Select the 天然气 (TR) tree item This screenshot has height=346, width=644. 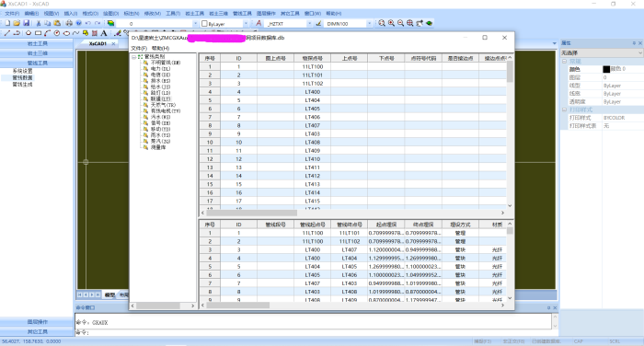coord(163,105)
